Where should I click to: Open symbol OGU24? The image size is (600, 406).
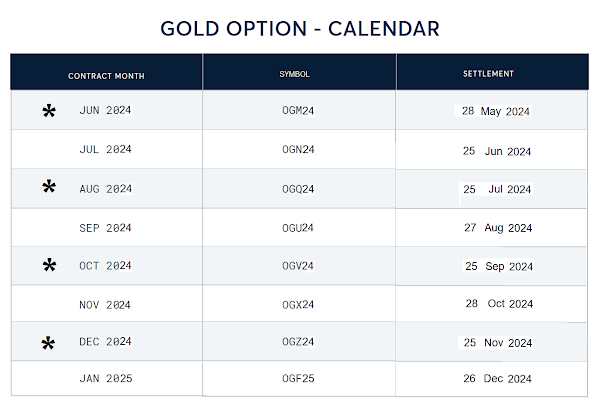(299, 227)
